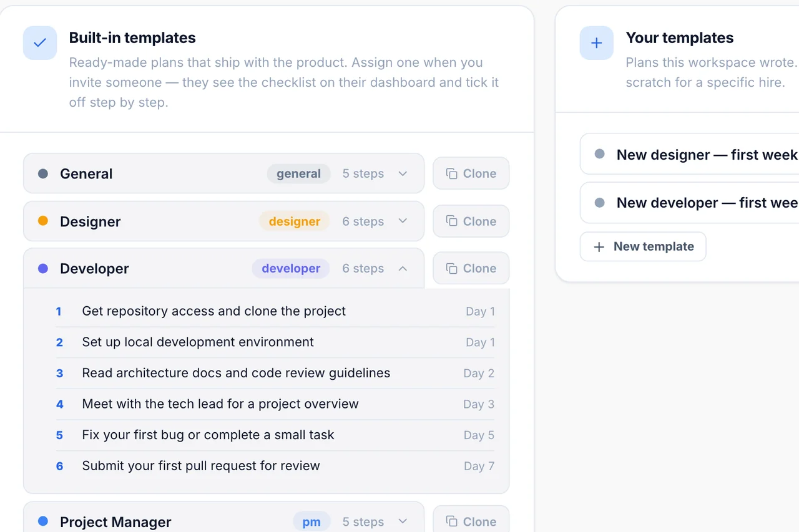Click the pm tag badge
Screen dimensions: 799x532
311,521
